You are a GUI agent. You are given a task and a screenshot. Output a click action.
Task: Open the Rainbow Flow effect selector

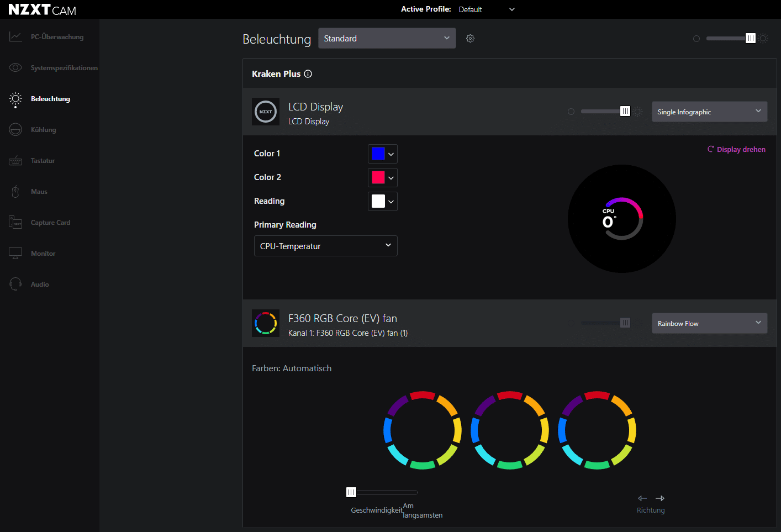(x=709, y=323)
